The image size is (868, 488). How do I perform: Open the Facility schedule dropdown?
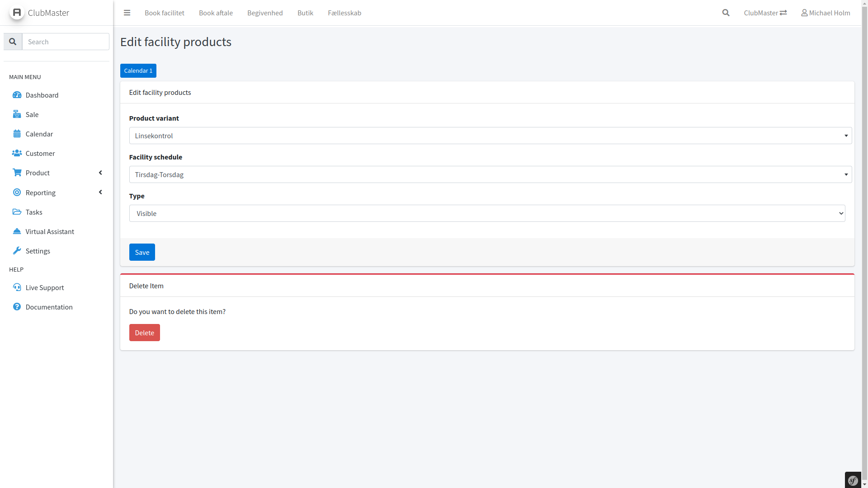[x=490, y=174]
